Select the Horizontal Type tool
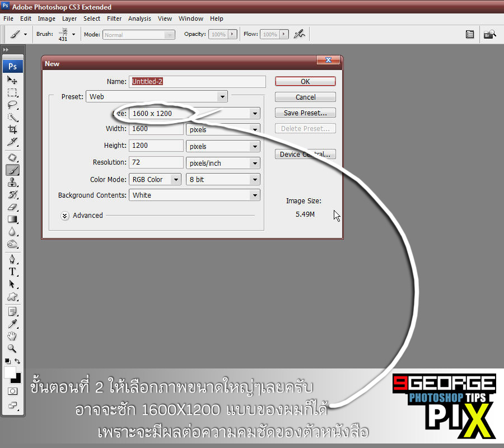This screenshot has width=504, height=448. (x=12, y=272)
